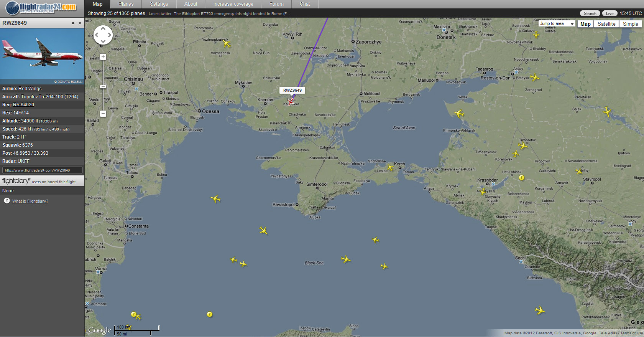Pan the map up with arrow control
The height and width of the screenshot is (337, 644).
[103, 29]
